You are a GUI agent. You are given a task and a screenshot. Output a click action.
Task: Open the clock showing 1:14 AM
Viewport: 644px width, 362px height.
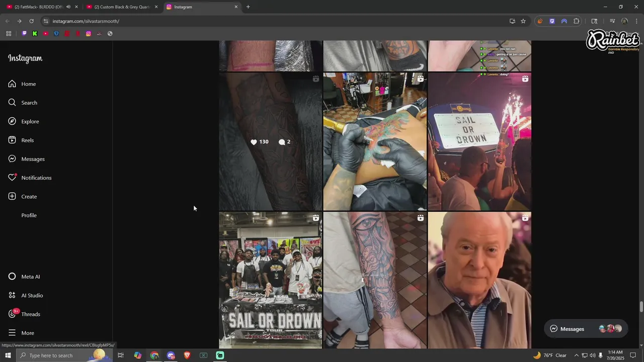pos(615,355)
